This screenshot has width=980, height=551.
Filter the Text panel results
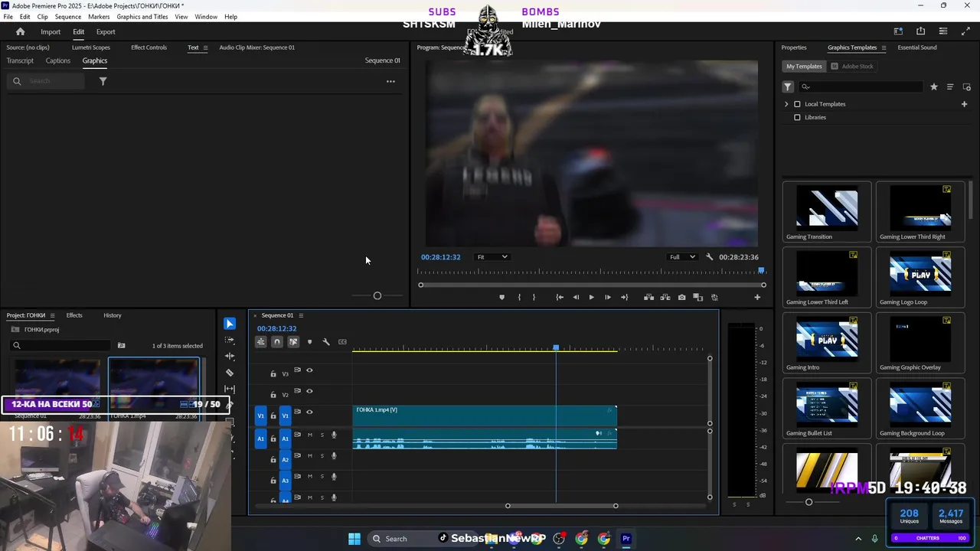click(x=103, y=81)
